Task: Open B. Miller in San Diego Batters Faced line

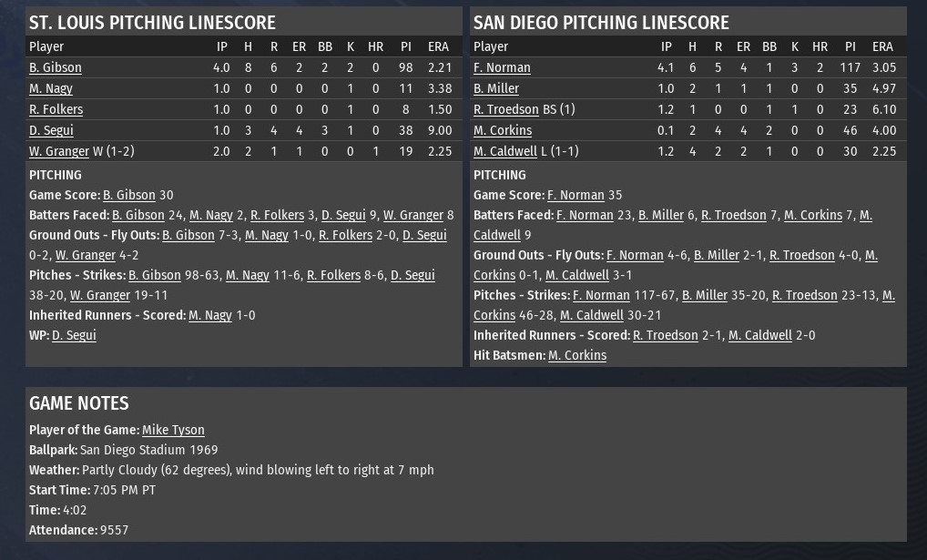Action: (x=661, y=215)
